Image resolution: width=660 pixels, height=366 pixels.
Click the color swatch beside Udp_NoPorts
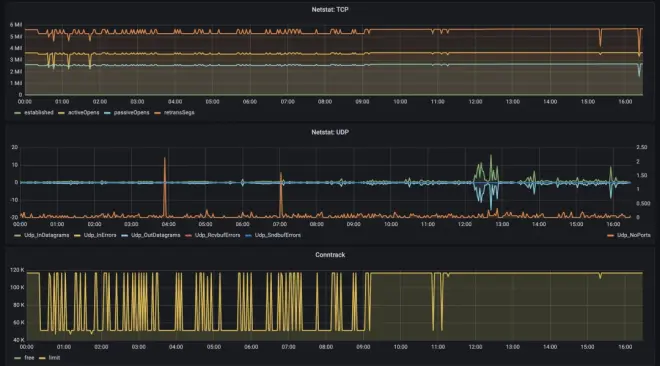[610, 236]
